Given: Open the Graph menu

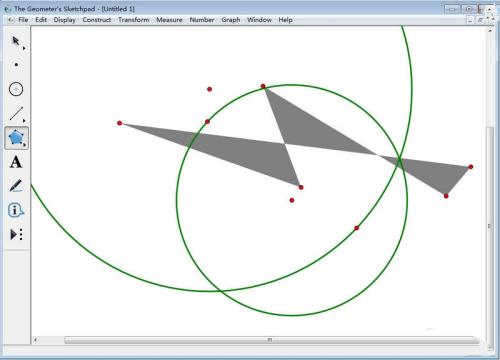Looking at the screenshot, I should (231, 20).
